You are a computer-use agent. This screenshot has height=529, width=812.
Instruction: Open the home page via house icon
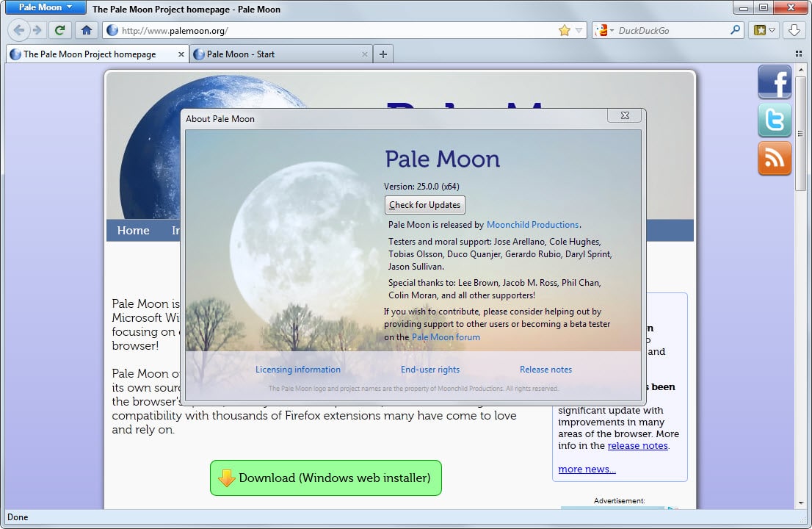point(87,30)
